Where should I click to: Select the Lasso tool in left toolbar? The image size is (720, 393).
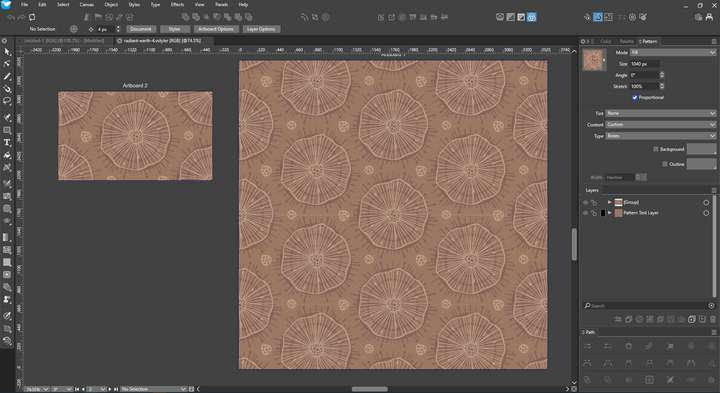pos(7,101)
